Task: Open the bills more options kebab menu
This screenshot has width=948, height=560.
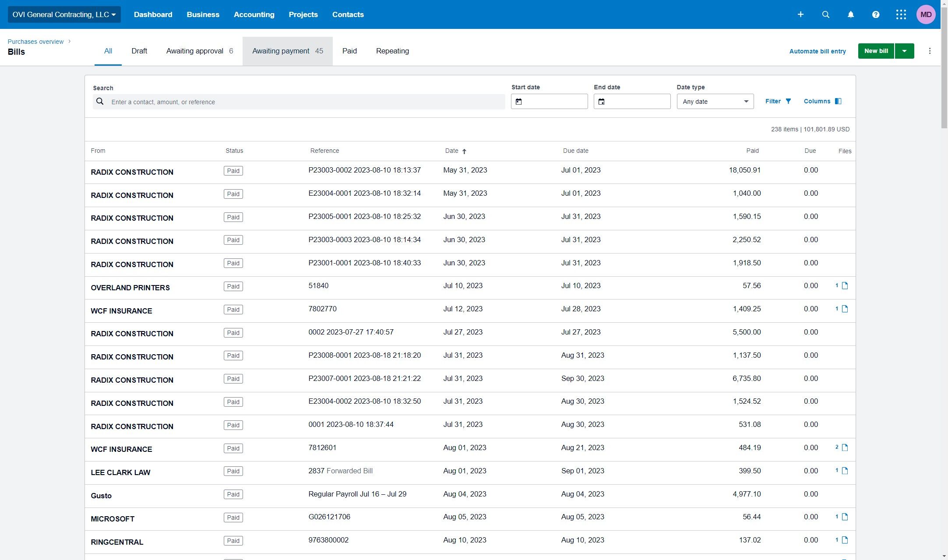Action: (930, 51)
